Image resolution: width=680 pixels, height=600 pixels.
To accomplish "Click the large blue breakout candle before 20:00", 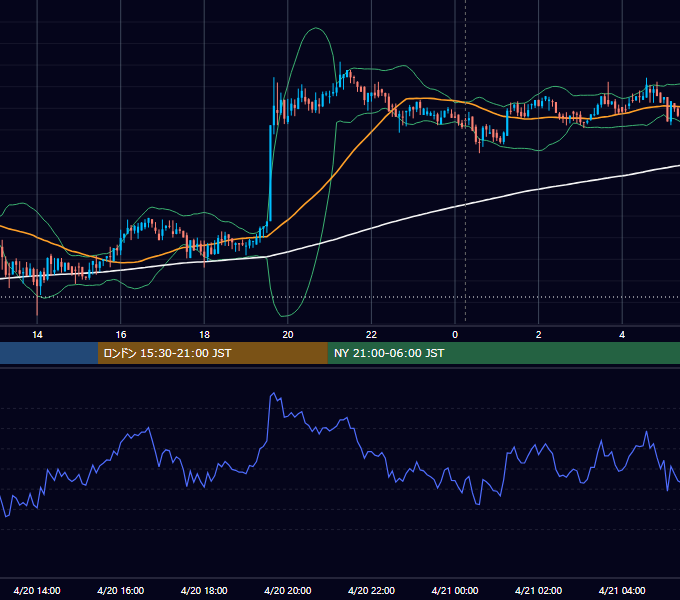I will coord(271,173).
